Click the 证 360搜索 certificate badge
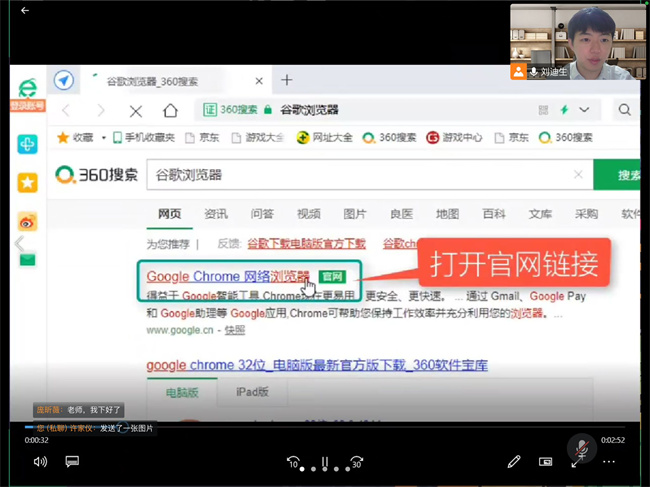Viewport: 650px width, 487px height. 230,110
